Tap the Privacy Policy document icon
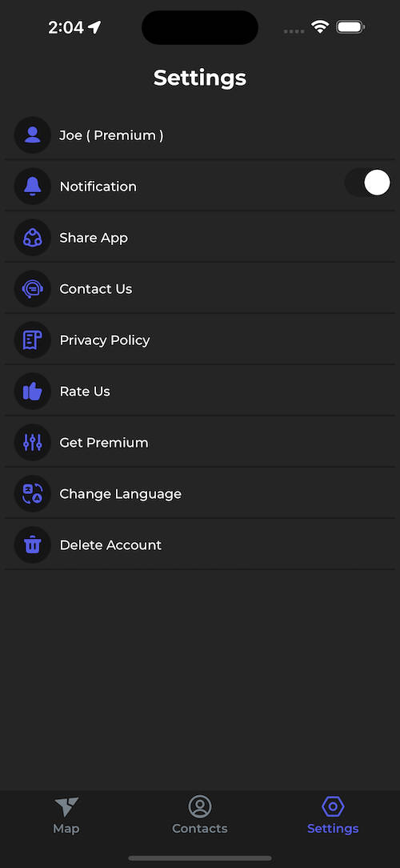The width and height of the screenshot is (400, 868). (x=33, y=340)
